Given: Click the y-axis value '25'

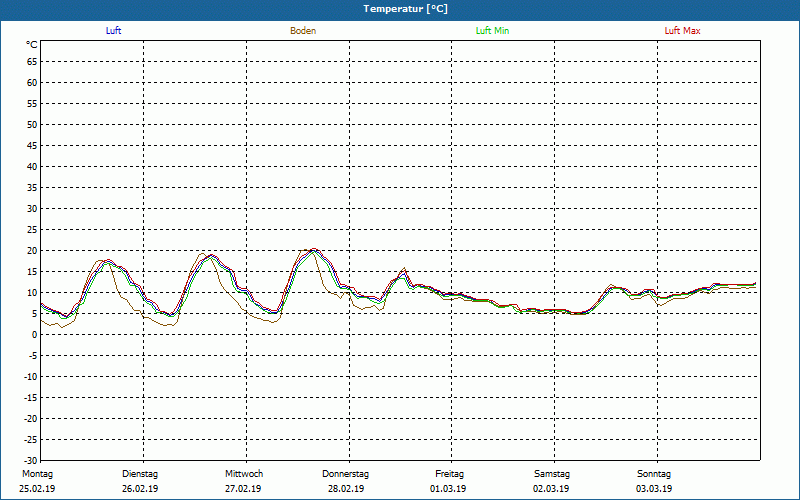Looking at the screenshot, I should [x=32, y=230].
